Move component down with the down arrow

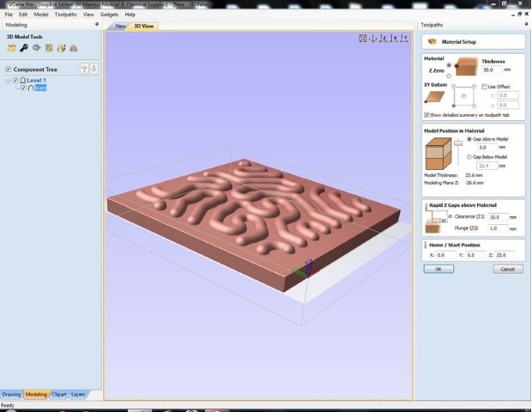[94, 69]
